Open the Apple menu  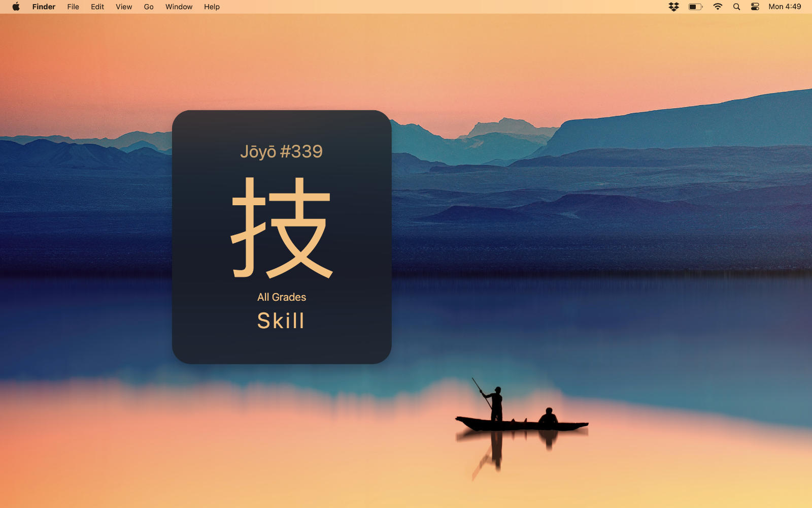click(16, 7)
